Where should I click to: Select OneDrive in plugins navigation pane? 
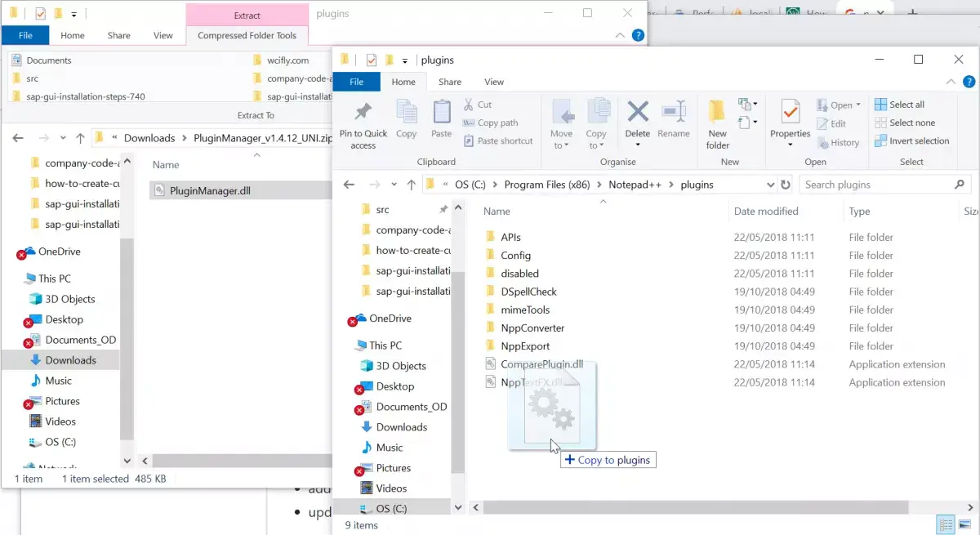coord(390,319)
